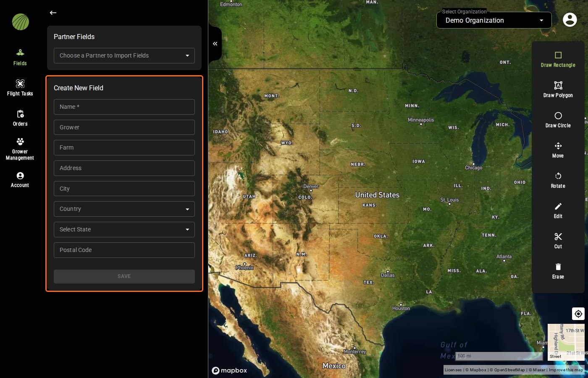Focus the Address input field

124,168
